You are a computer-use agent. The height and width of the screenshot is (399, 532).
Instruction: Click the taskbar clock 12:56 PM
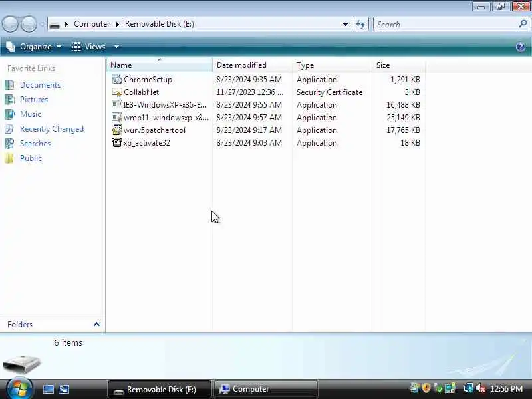pos(507,388)
